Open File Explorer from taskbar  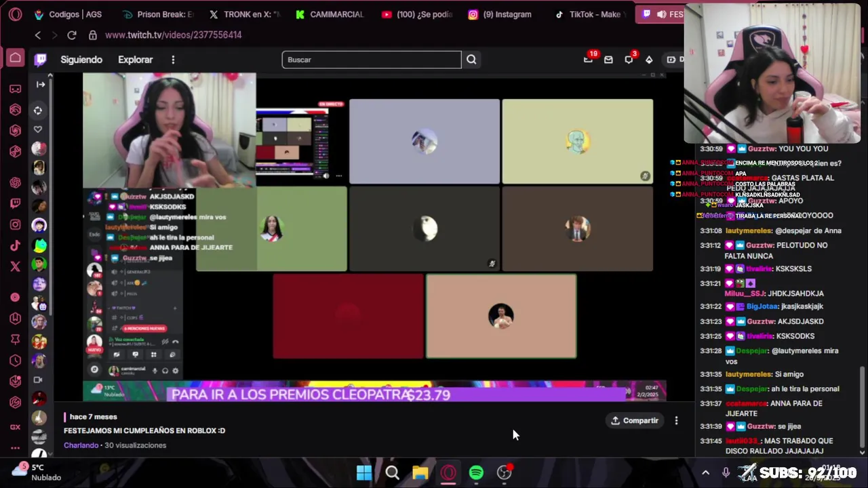pyautogui.click(x=420, y=472)
